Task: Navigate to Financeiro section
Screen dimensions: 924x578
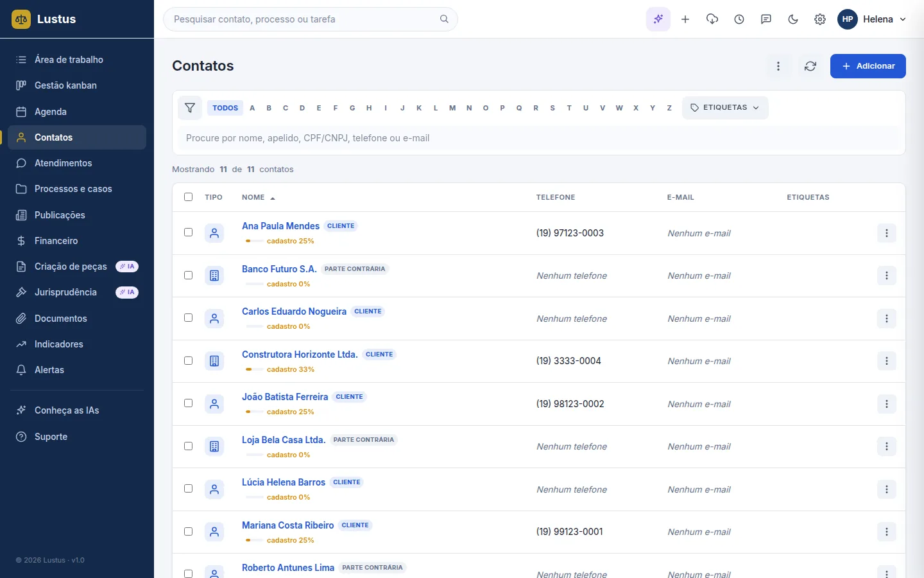Action: pos(77,241)
